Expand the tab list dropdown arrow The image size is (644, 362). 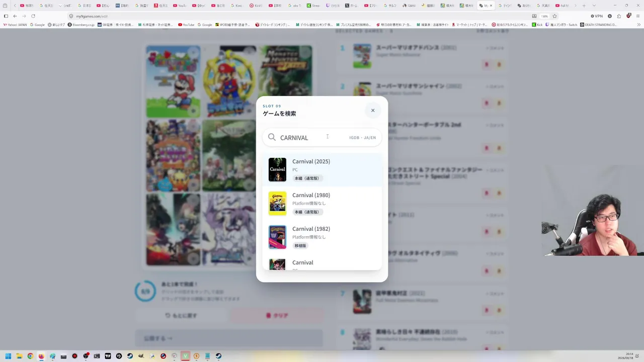click(x=594, y=6)
